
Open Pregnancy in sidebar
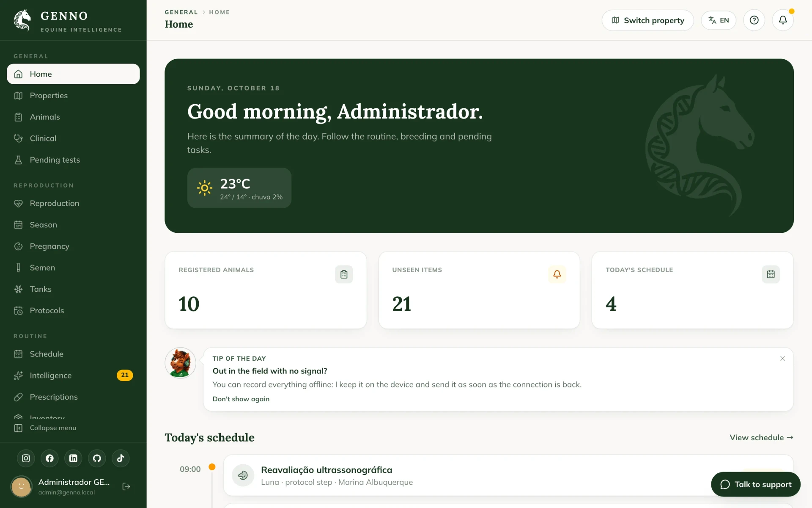point(73,246)
